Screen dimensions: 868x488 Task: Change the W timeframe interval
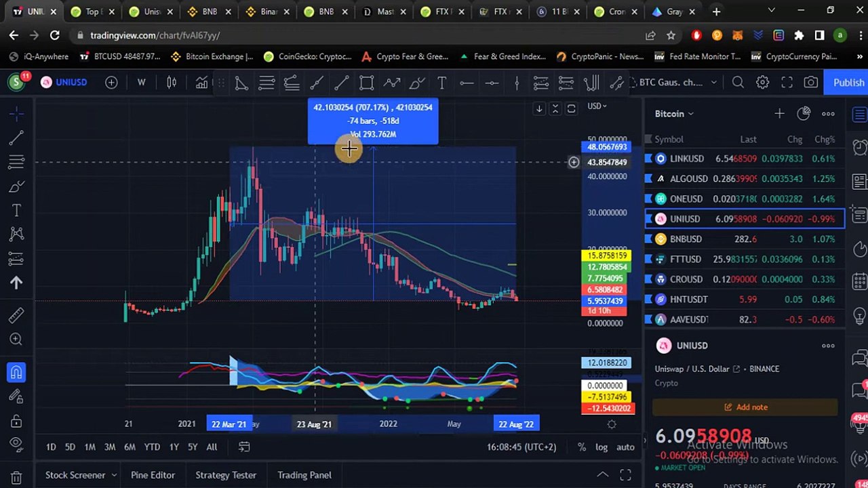(x=141, y=83)
